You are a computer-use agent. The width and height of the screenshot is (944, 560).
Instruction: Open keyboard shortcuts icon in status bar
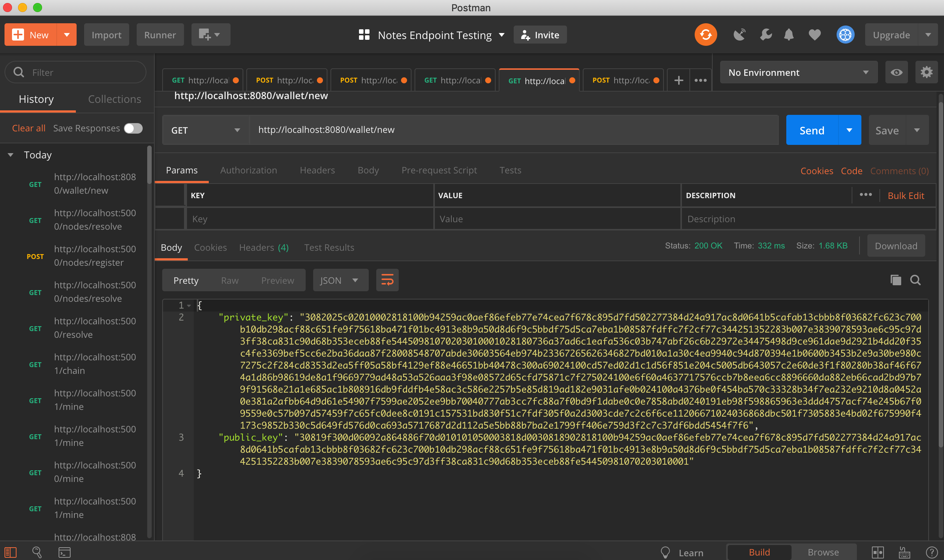tap(904, 552)
